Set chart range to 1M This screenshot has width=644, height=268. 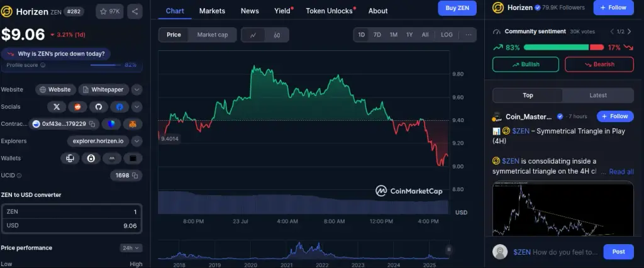[394, 35]
